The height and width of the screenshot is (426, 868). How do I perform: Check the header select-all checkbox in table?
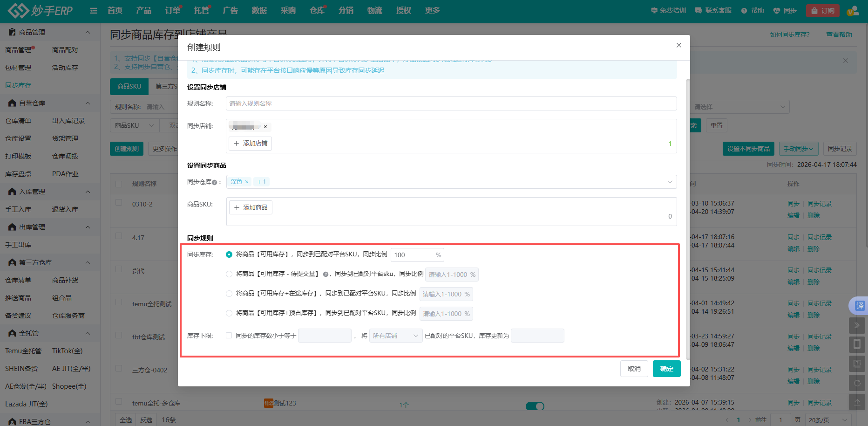click(x=119, y=184)
